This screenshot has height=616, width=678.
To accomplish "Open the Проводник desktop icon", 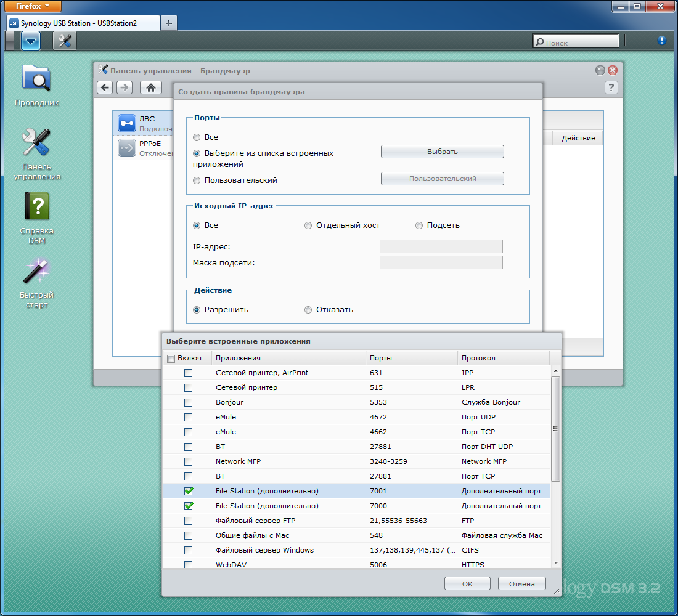I will pyautogui.click(x=37, y=86).
